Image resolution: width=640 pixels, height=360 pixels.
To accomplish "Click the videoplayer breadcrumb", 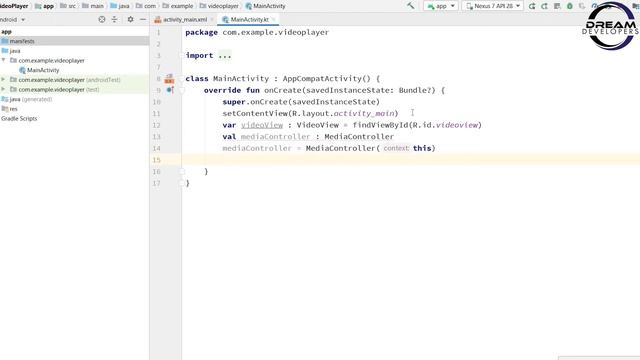I will (219, 6).
